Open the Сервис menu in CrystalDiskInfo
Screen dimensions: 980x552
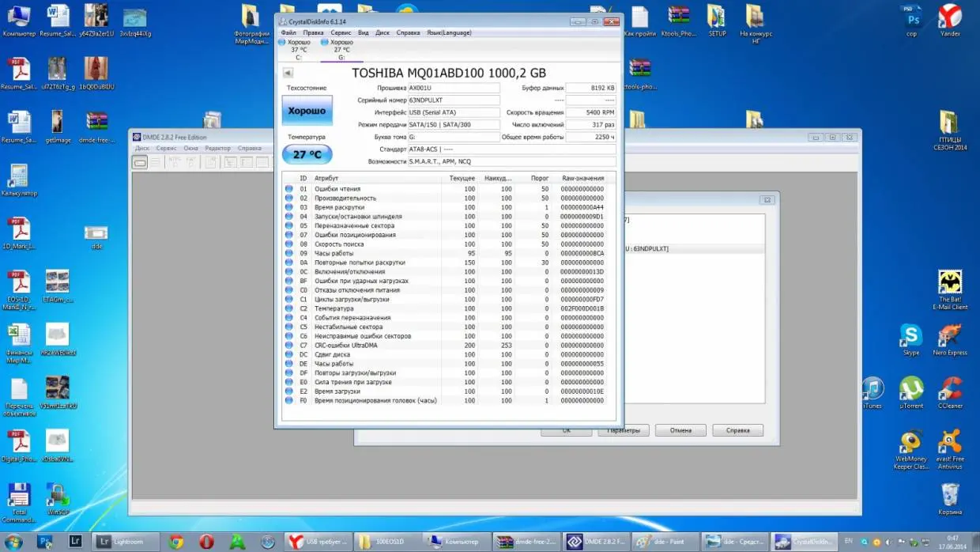(341, 32)
